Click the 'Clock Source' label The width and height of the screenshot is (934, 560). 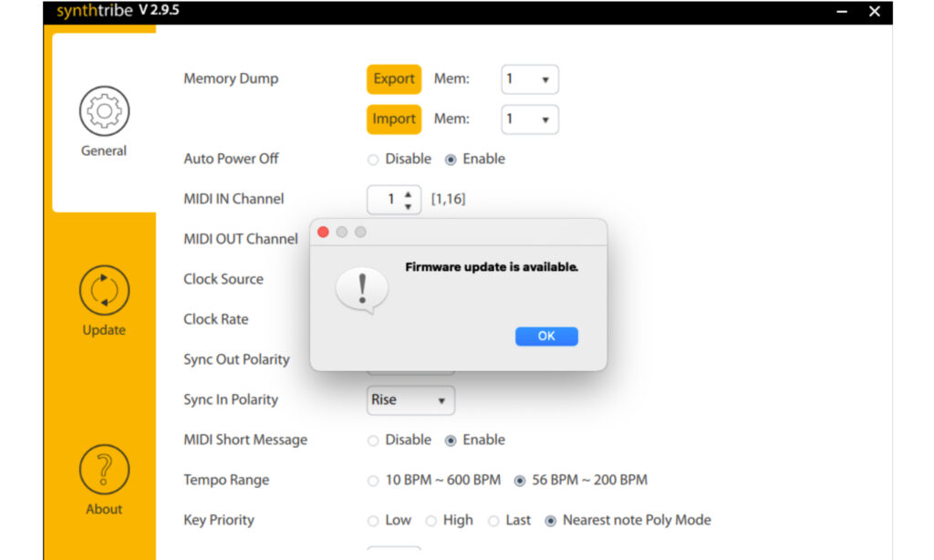coord(223,279)
